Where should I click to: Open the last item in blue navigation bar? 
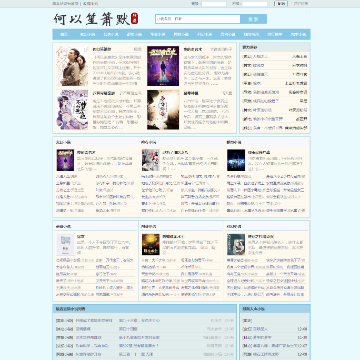pyautogui.click(x=298, y=34)
